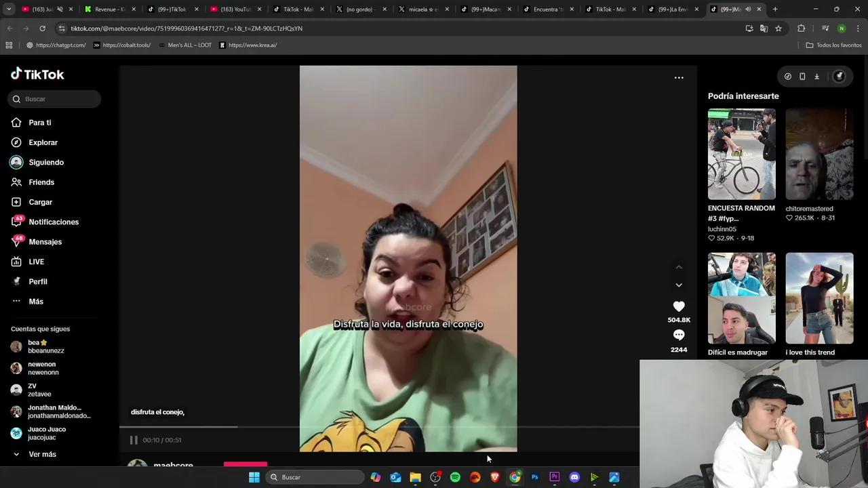Open Difícil es madrugar suggested video
The height and width of the screenshot is (488, 868).
741,298
